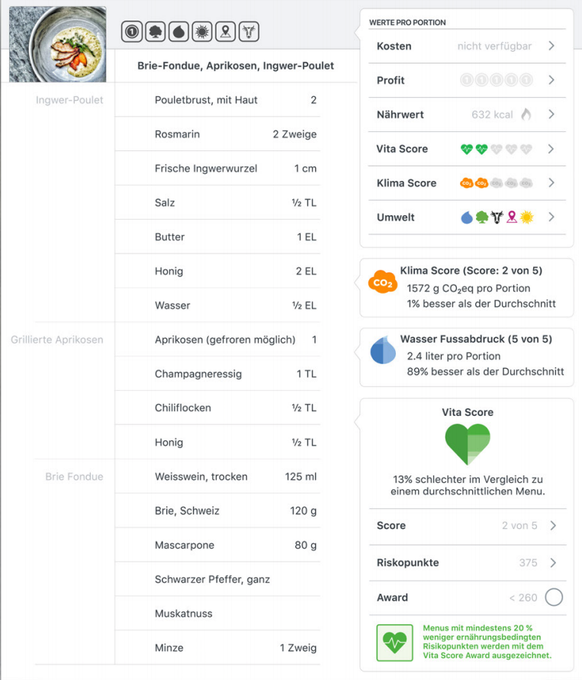
Task: Click the water drop badge in header
Action: tap(179, 32)
